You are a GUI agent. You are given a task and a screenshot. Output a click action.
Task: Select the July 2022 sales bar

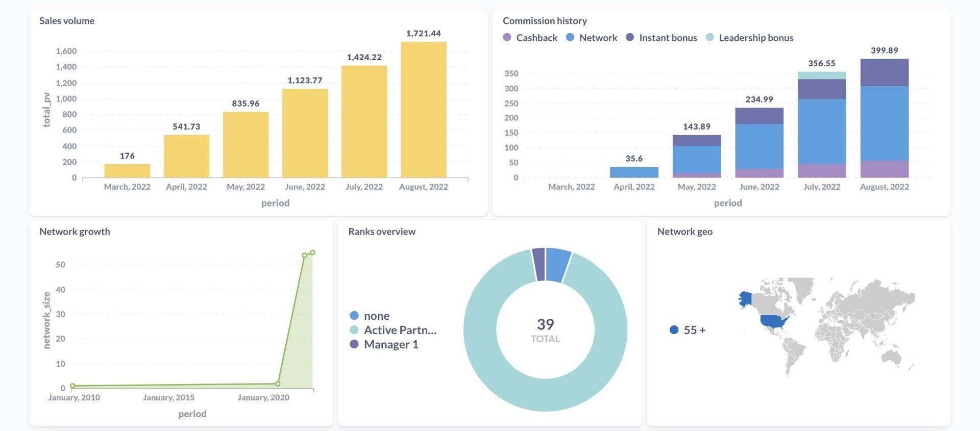(364, 121)
